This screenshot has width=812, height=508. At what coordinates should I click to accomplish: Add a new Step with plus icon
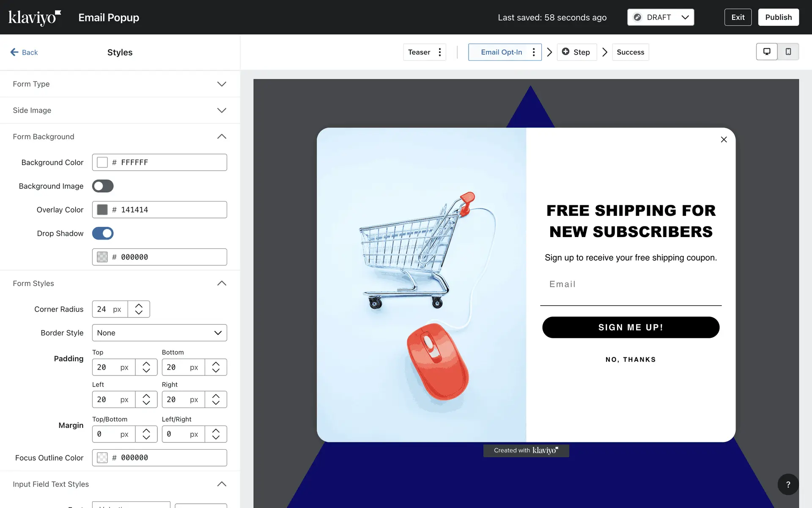[565, 52]
